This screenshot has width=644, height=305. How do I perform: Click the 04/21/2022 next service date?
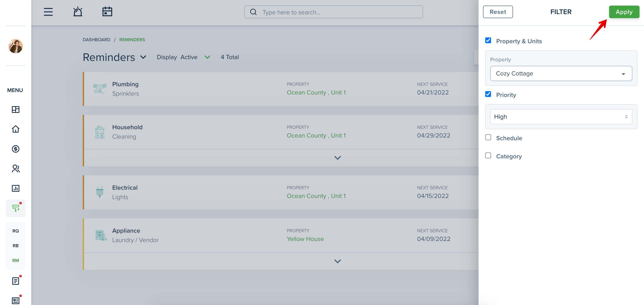(x=432, y=93)
